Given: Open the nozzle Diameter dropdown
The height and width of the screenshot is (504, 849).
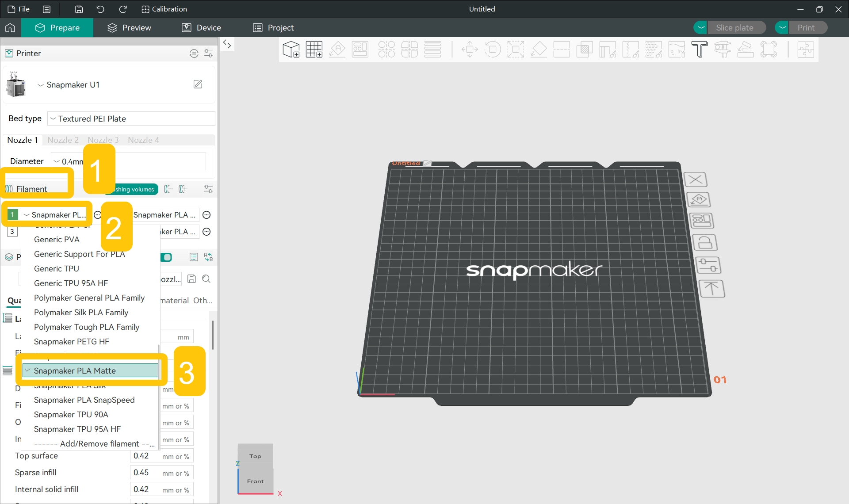Looking at the screenshot, I should 128,161.
